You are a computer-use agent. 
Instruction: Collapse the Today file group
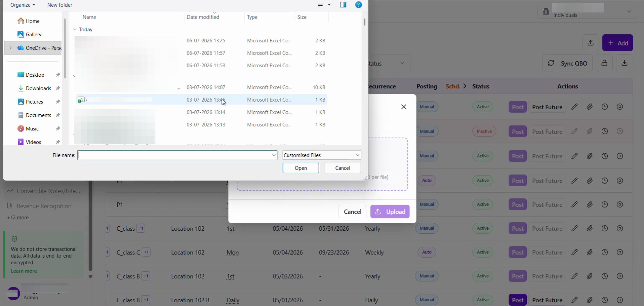[75, 30]
